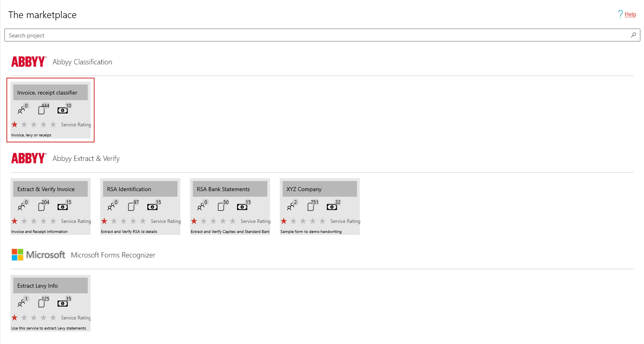Click 'Invoice, levy or receips' description
Screen dimensions: 644x344
pyautogui.click(x=31, y=135)
